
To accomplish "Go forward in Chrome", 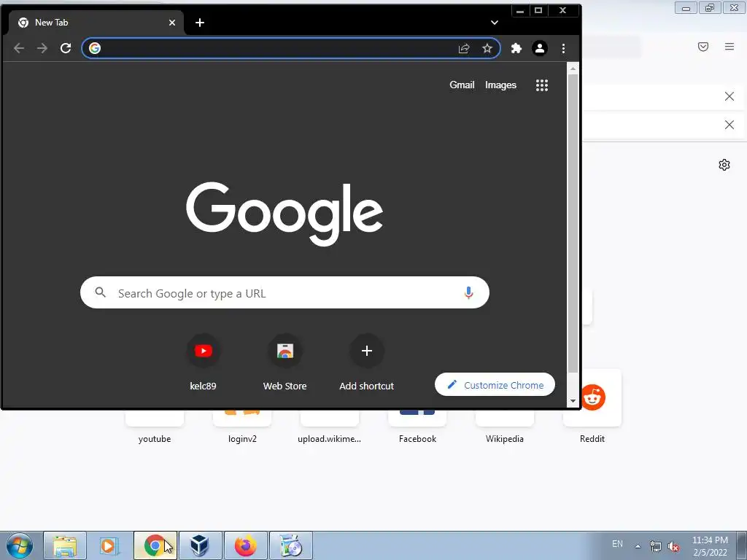I will (x=42, y=48).
